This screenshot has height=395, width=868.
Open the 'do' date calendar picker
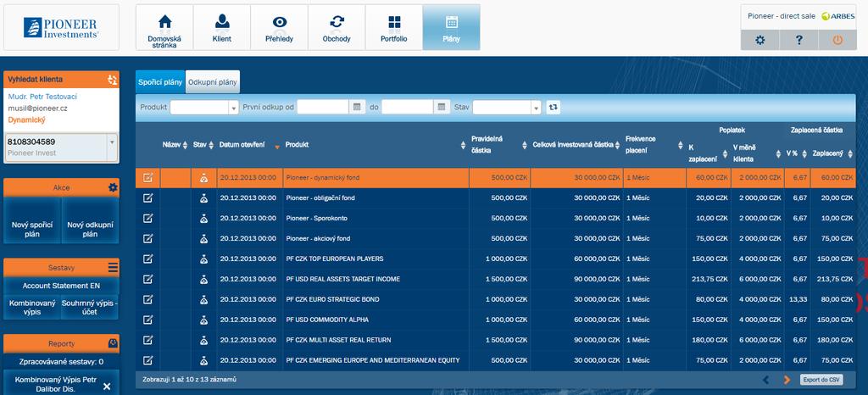pos(442,107)
